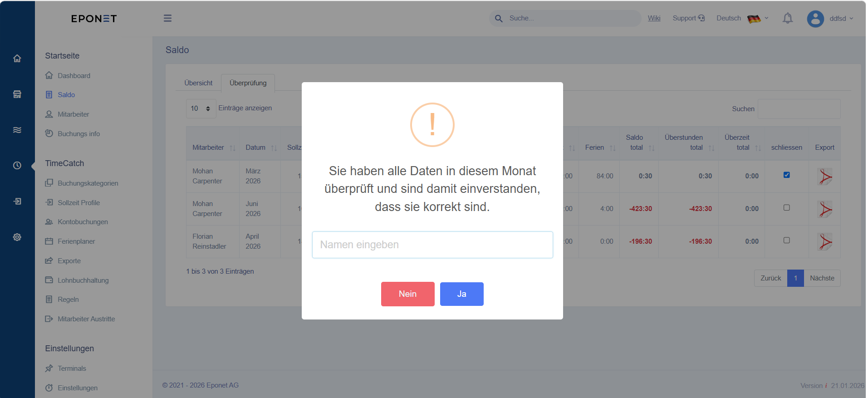Export PDF for Mohan Carpenter März 2026
The width and height of the screenshot is (868, 398).
(825, 177)
